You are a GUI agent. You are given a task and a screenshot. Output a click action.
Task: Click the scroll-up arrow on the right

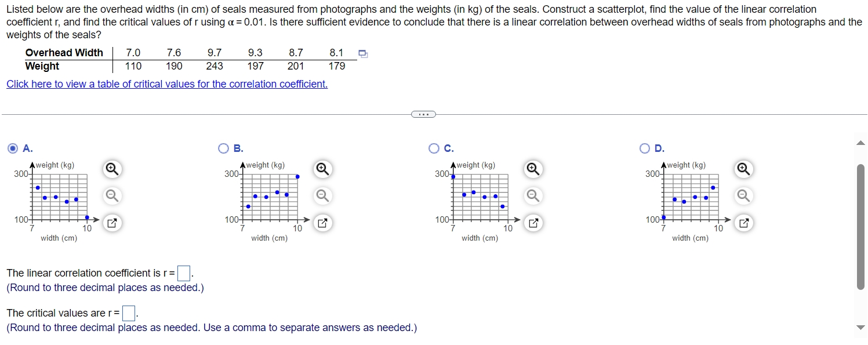click(x=862, y=143)
